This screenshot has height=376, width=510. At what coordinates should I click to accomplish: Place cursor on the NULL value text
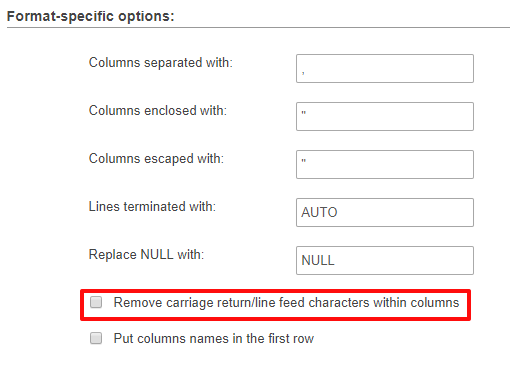(318, 260)
